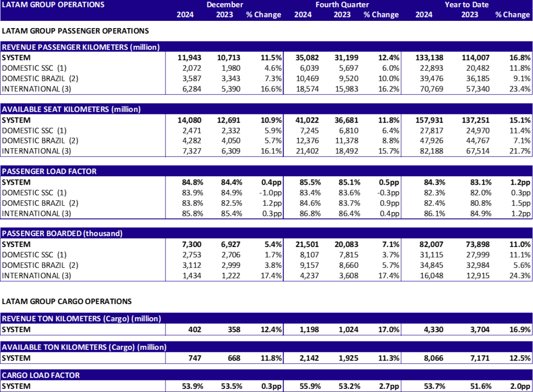Click the available ton kilometers value 747

pyautogui.click(x=195, y=358)
